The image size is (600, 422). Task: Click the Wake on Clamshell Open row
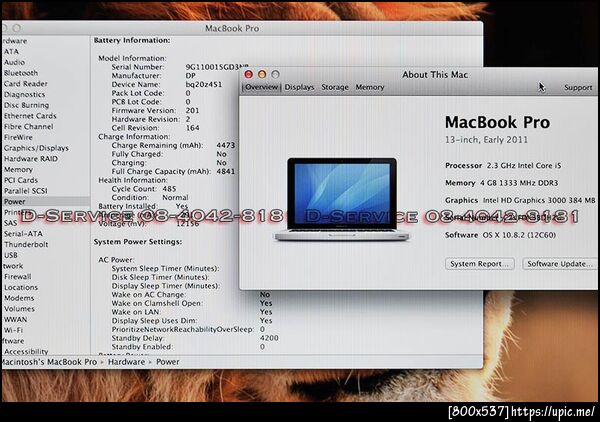click(192, 303)
